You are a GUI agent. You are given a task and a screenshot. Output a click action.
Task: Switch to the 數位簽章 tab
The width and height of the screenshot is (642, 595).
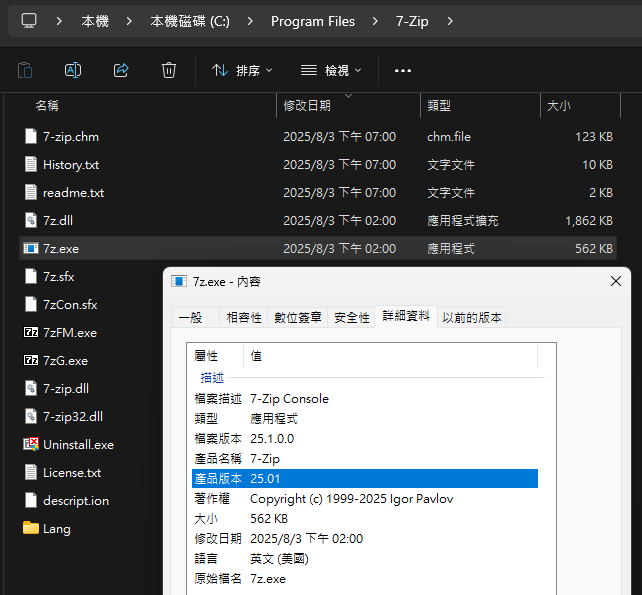(x=298, y=318)
